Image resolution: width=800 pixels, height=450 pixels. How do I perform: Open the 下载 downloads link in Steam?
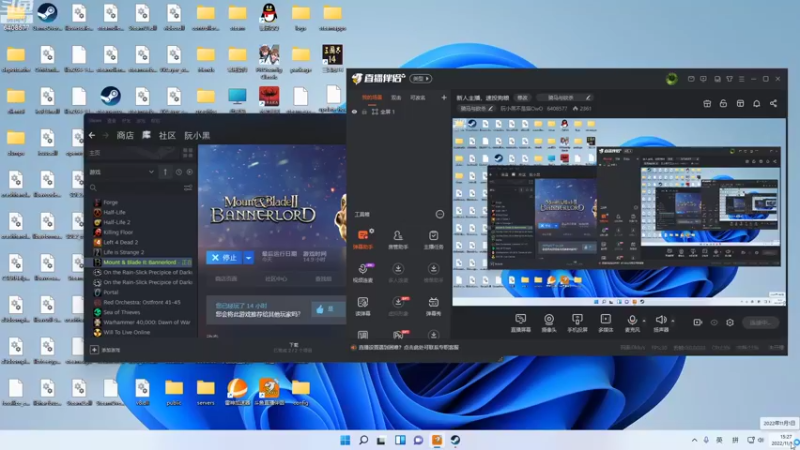coord(294,347)
